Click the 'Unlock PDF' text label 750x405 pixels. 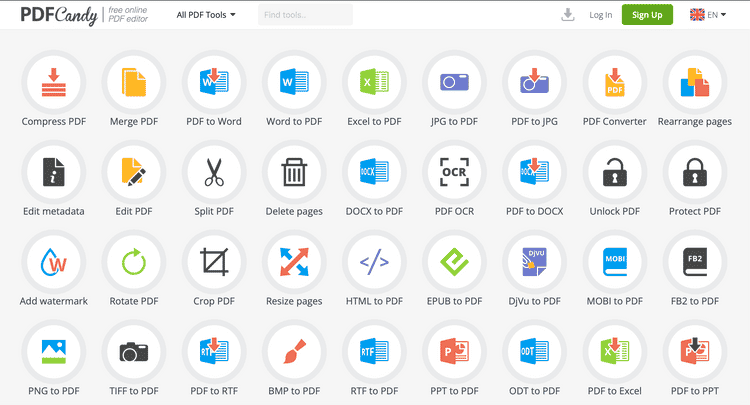pos(615,211)
